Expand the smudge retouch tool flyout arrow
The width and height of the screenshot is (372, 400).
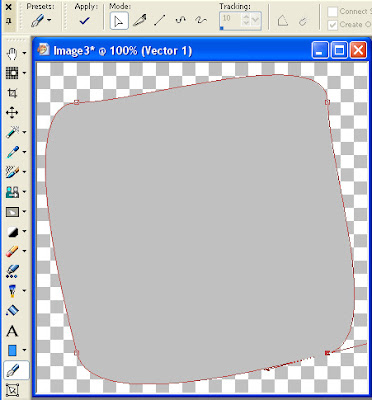(24, 212)
